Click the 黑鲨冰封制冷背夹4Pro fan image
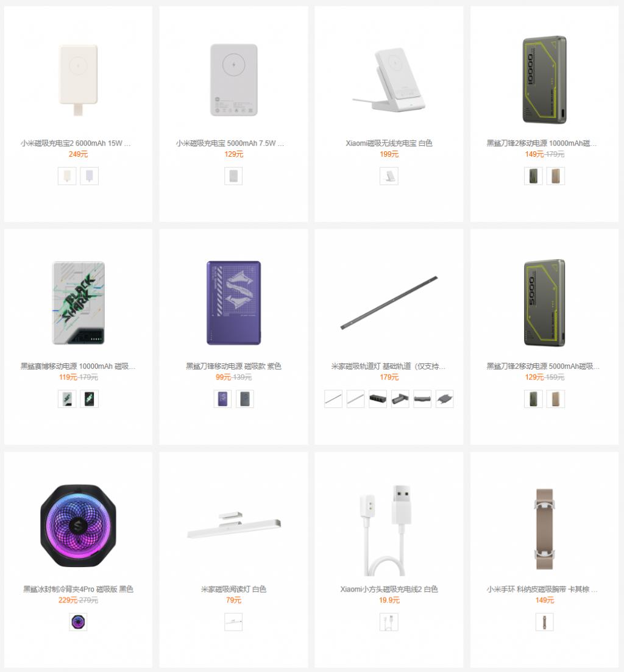The image size is (624, 672). (x=78, y=526)
